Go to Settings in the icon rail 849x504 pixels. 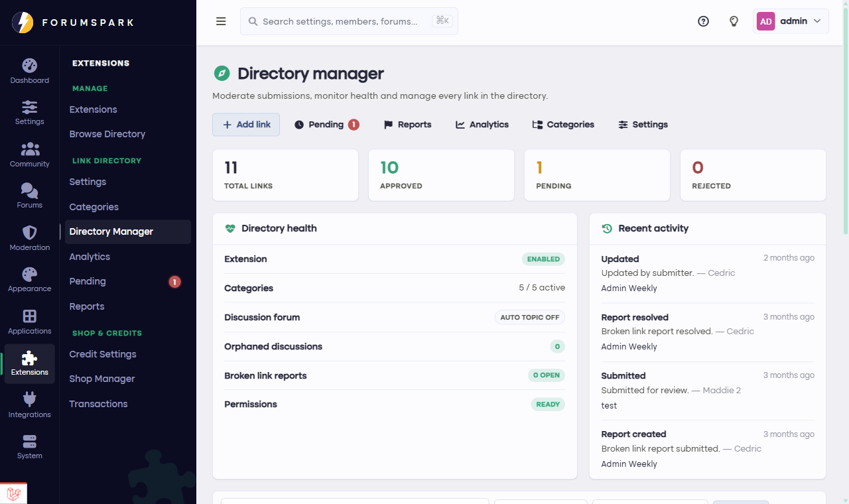coord(29,113)
